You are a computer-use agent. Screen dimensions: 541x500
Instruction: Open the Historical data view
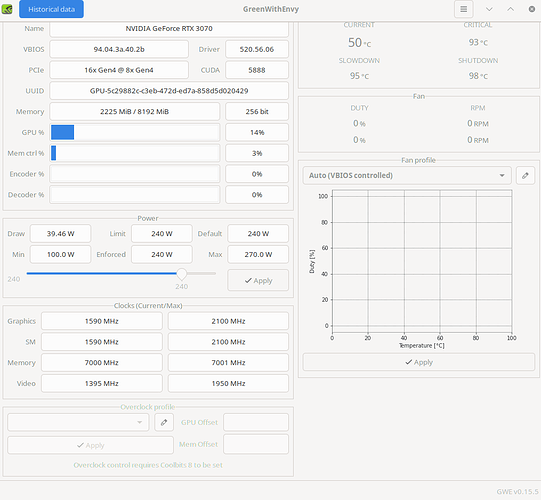coord(51,9)
